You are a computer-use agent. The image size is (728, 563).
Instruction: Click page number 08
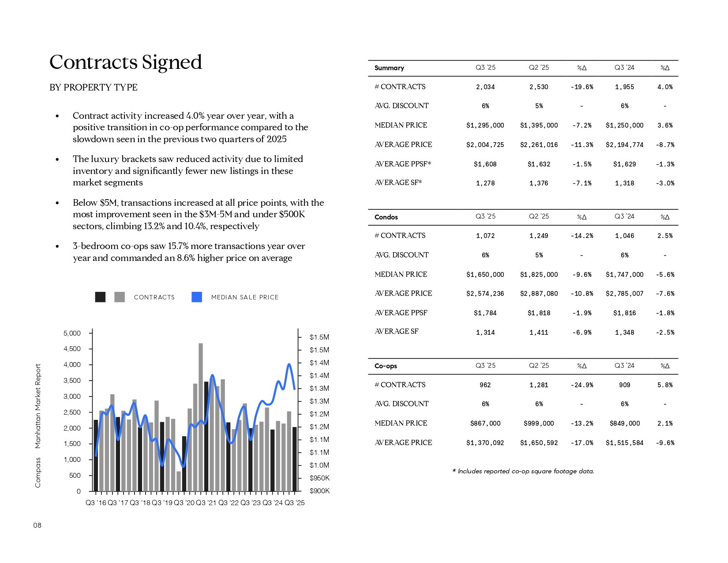[x=37, y=525]
